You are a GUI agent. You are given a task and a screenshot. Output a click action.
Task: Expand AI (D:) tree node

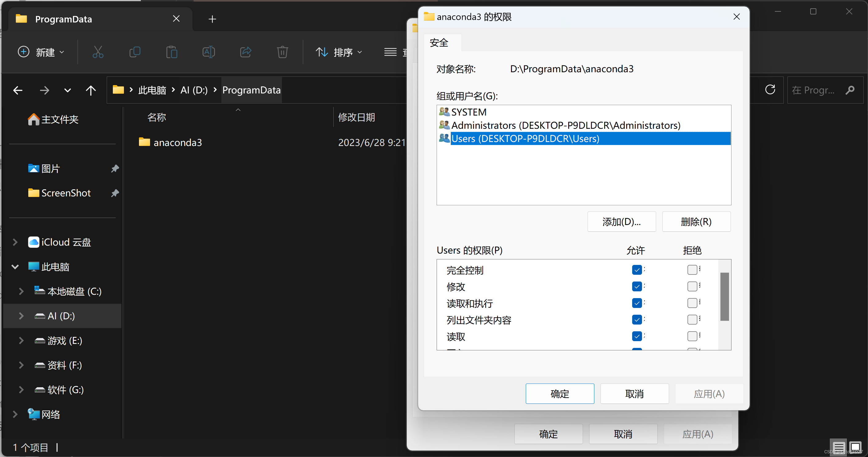(x=21, y=316)
